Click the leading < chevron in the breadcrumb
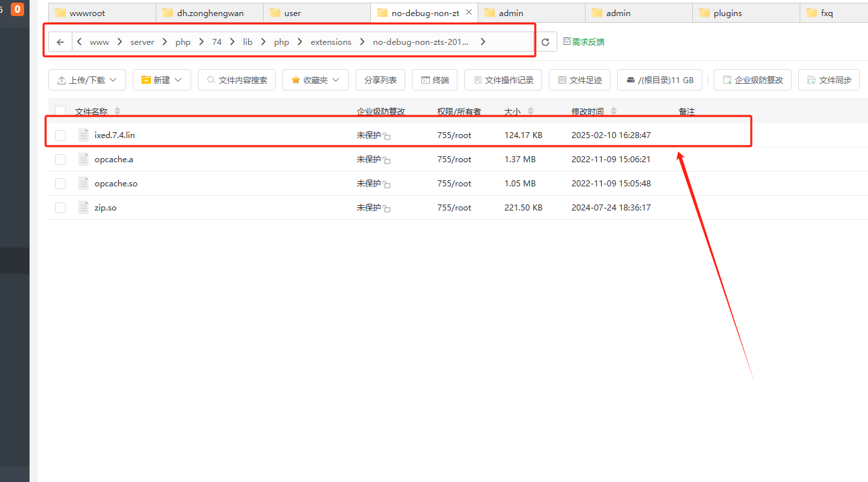 point(80,42)
